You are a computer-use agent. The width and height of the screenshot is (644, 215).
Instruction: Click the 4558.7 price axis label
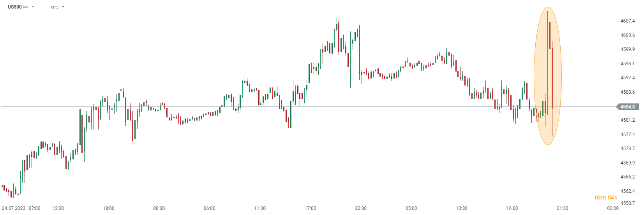pos(627,203)
